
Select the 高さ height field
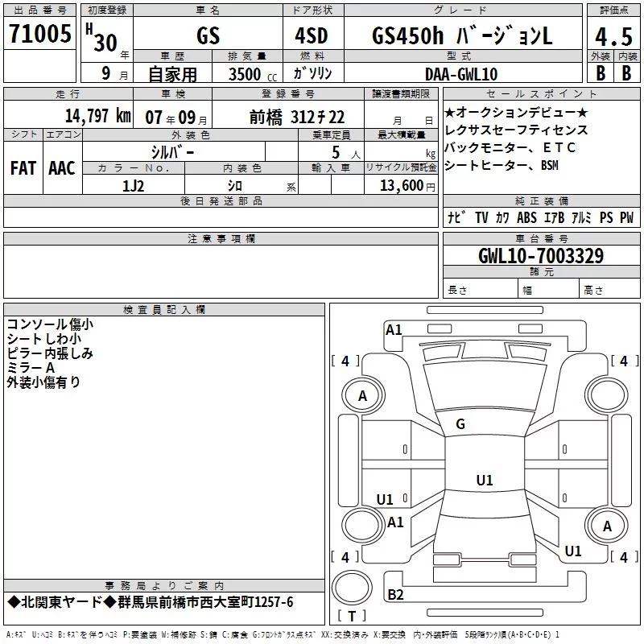610,290
